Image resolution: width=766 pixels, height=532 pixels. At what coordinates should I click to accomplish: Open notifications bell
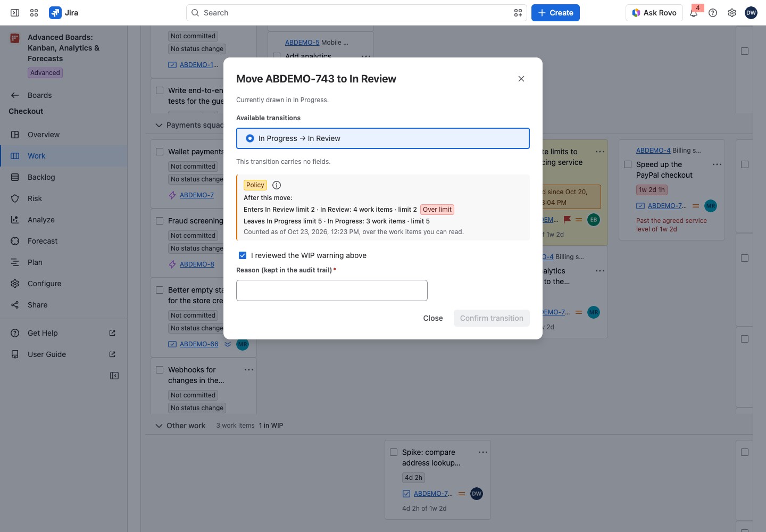pyautogui.click(x=694, y=13)
